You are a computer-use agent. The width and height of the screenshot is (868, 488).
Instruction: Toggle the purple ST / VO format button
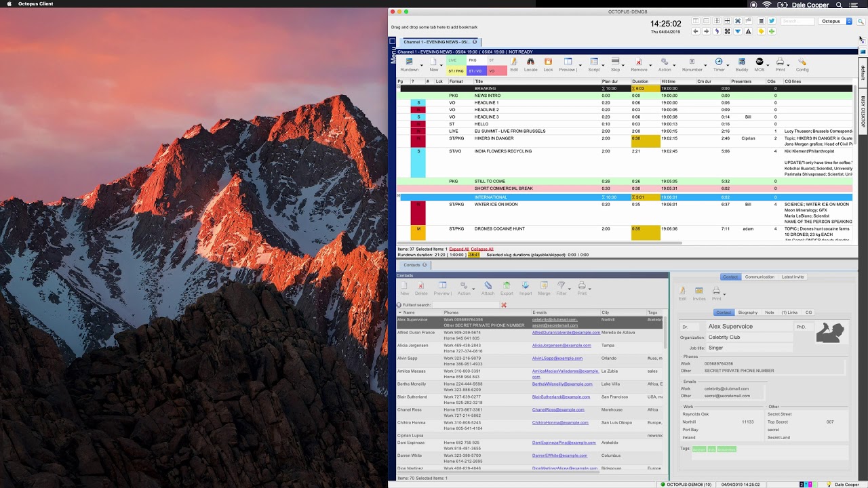[475, 70]
